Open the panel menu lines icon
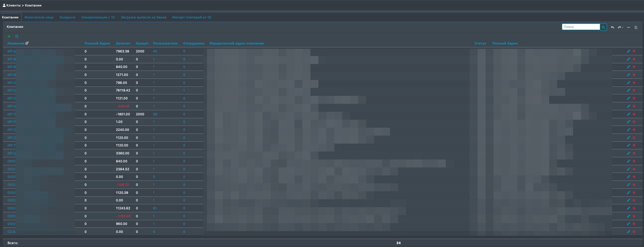Image resolution: width=644 pixels, height=247 pixels. tap(636, 27)
